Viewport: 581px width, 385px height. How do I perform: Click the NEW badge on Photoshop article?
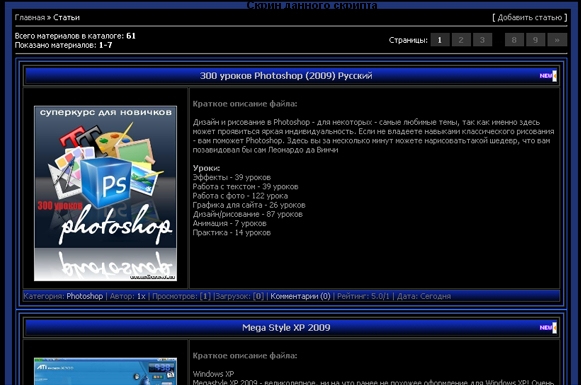(548, 76)
